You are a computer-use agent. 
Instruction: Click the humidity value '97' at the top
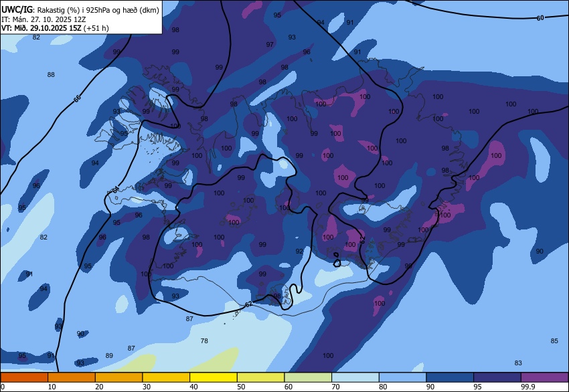[x=270, y=45]
